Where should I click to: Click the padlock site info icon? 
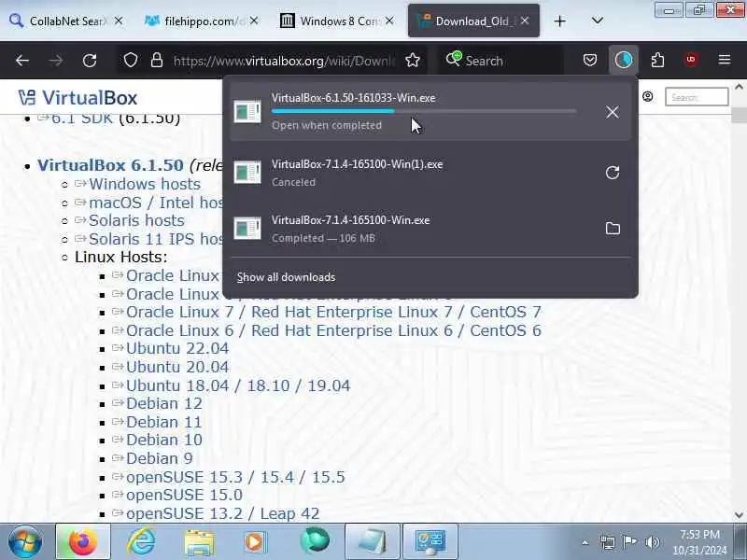click(x=157, y=61)
